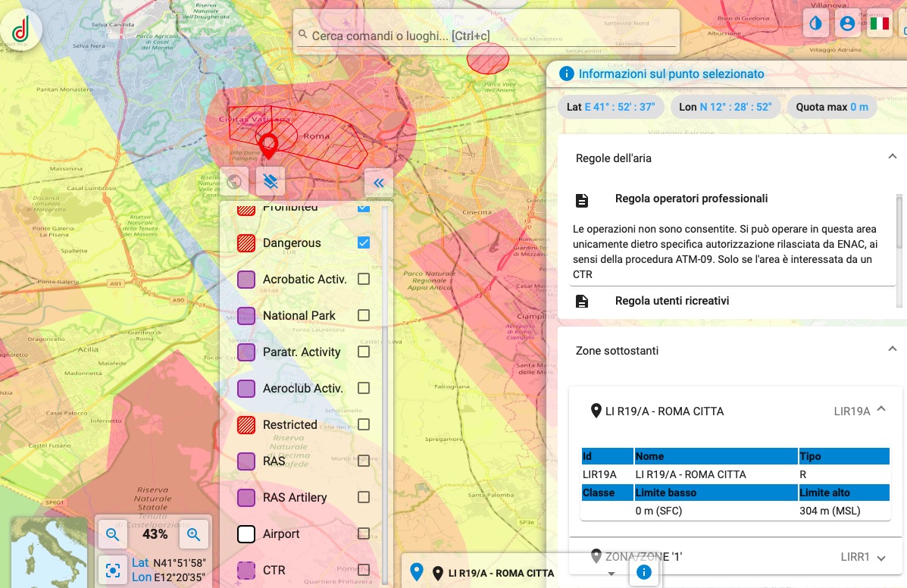Click the d-flight logo icon

pos(21,29)
